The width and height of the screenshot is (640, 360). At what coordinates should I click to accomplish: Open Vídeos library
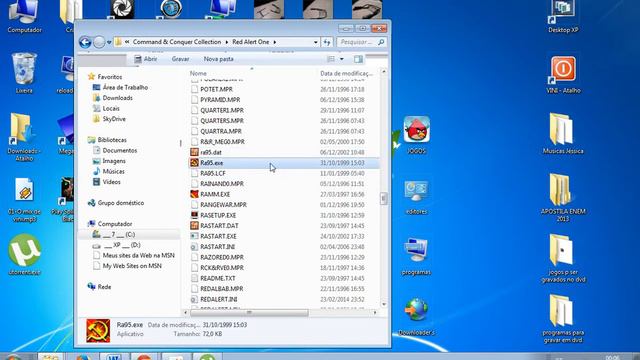111,182
